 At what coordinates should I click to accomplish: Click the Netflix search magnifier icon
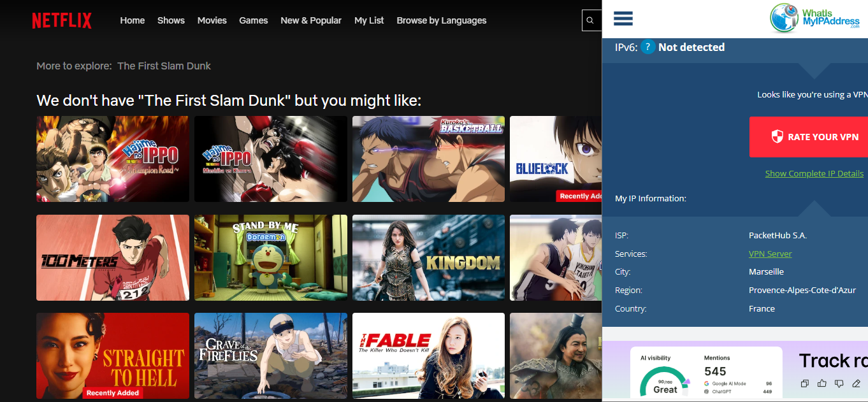[x=590, y=20]
